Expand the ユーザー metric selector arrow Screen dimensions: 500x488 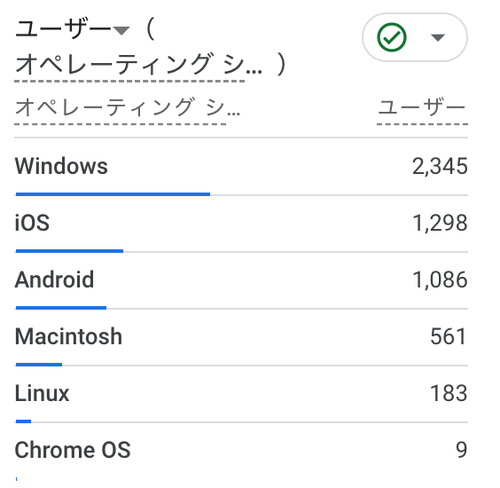tap(121, 31)
